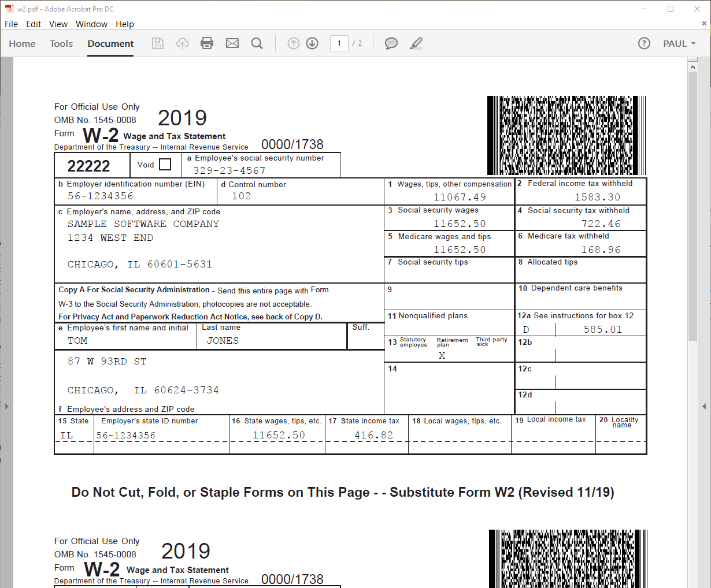Switch to the Tools tab
711x588 pixels.
click(61, 43)
